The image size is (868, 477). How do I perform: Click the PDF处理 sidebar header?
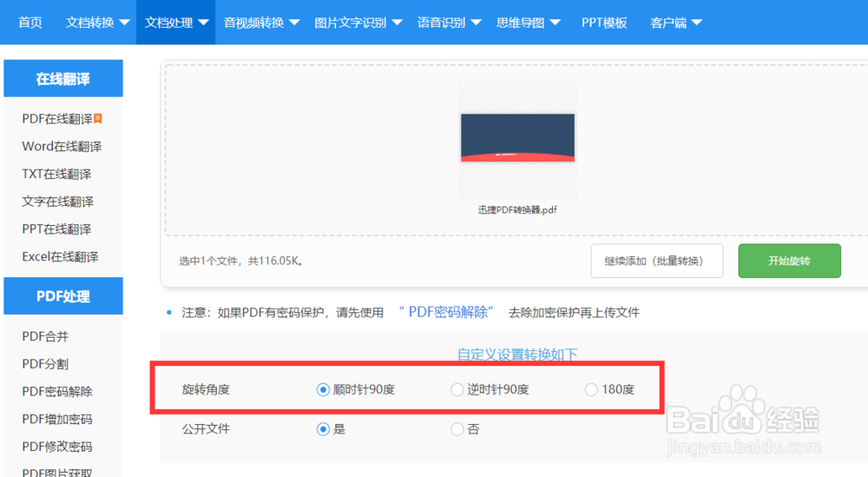(63, 296)
